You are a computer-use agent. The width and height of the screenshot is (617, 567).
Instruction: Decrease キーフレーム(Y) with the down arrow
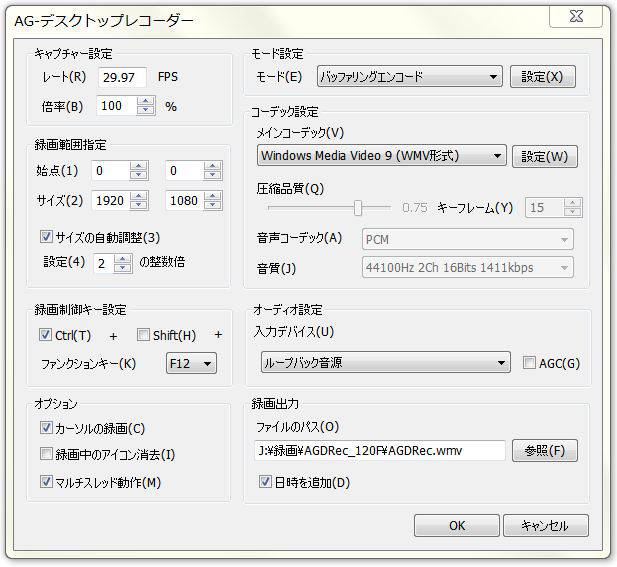click(573, 212)
